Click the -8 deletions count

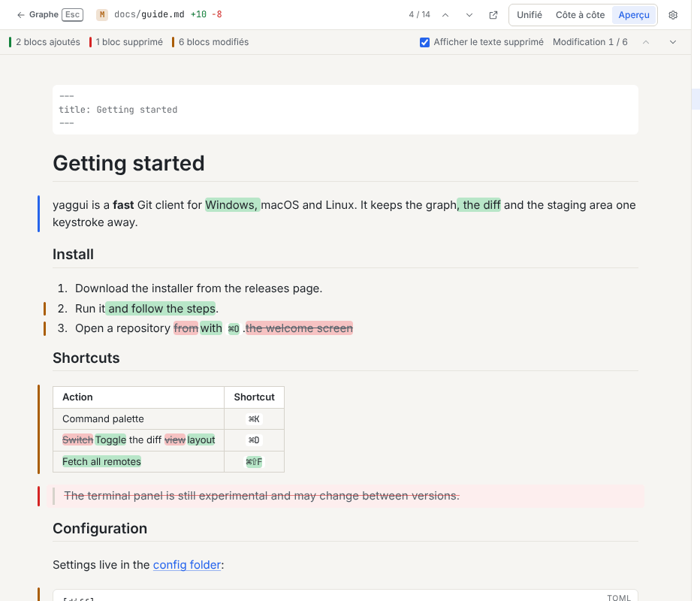point(217,15)
